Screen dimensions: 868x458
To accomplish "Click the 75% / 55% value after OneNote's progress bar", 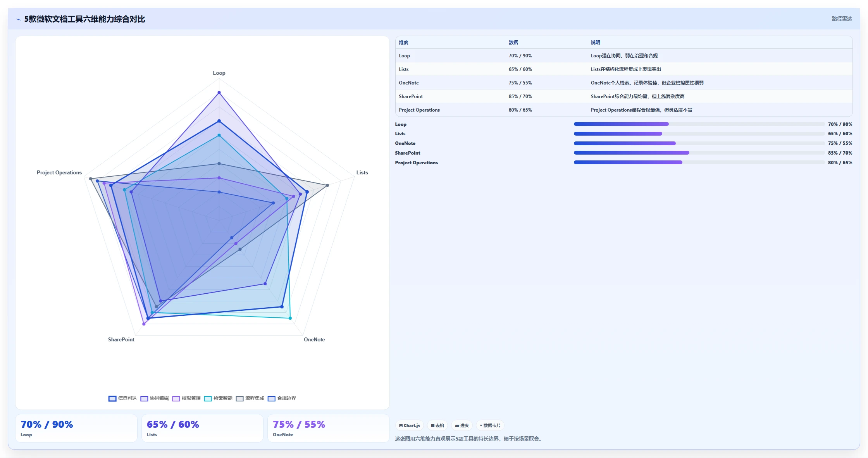I will (x=840, y=143).
